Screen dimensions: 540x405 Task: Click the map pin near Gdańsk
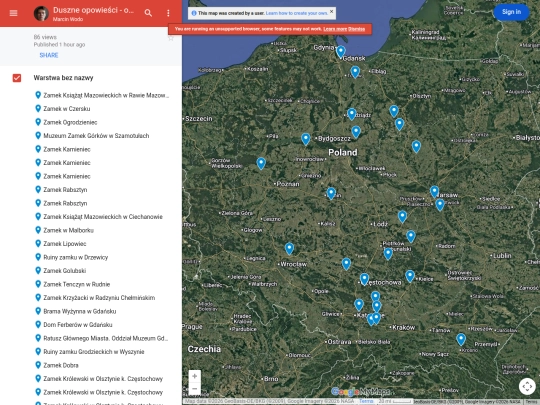pos(341,52)
